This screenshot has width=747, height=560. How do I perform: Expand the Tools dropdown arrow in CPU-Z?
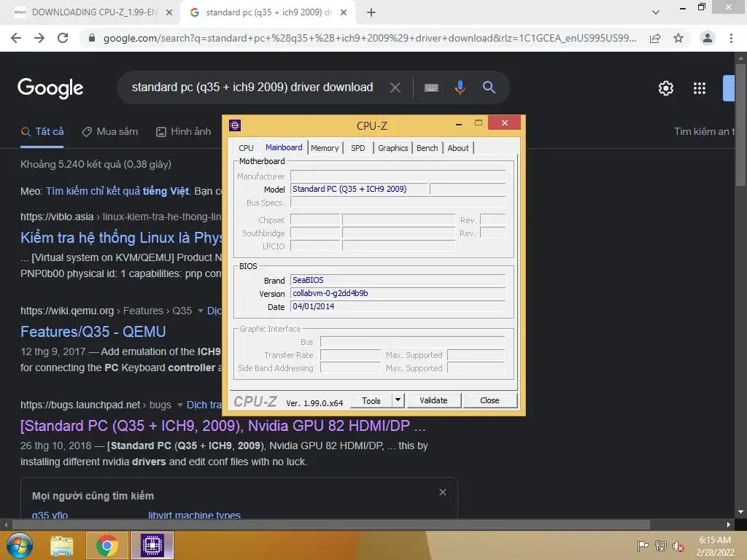click(x=398, y=400)
